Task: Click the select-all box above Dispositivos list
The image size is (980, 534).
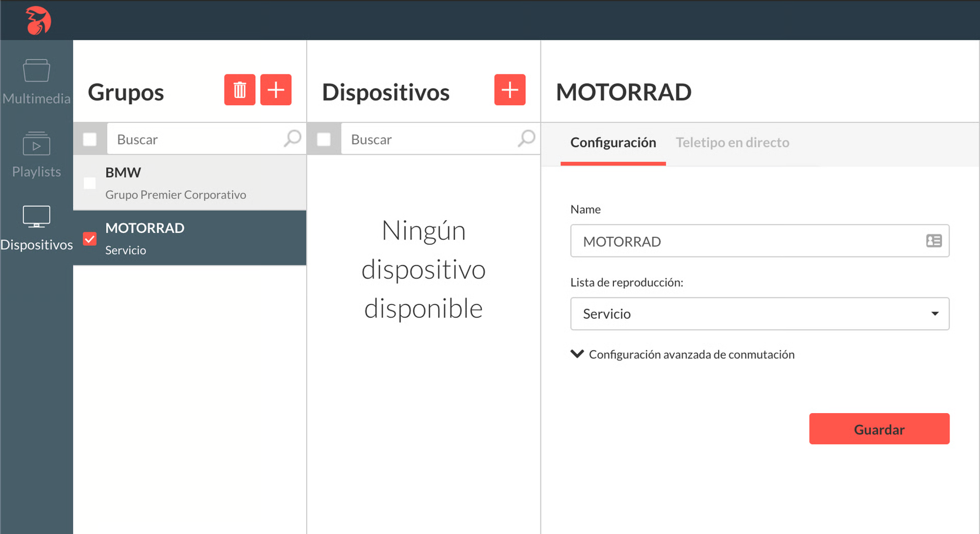Action: 323,138
